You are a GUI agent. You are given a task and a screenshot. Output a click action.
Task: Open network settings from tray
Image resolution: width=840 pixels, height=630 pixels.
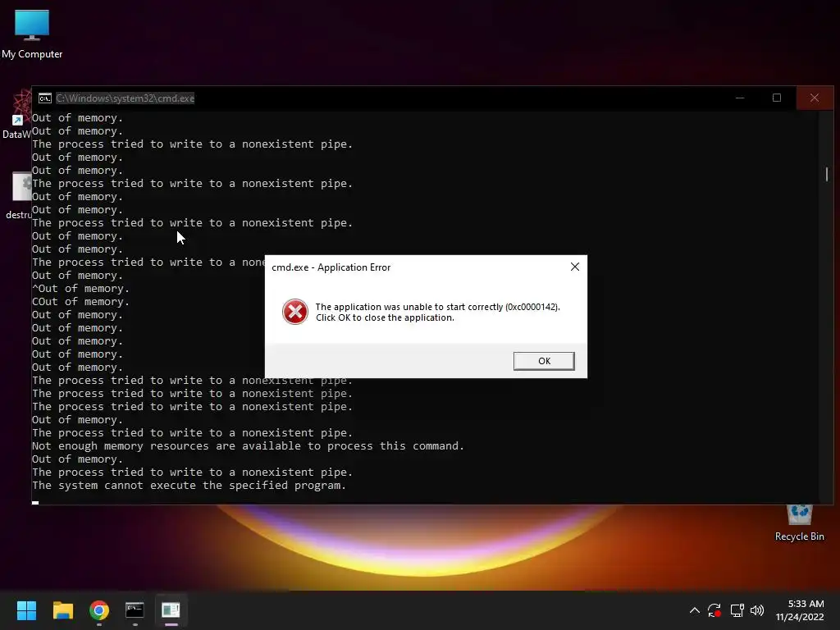pos(737,610)
